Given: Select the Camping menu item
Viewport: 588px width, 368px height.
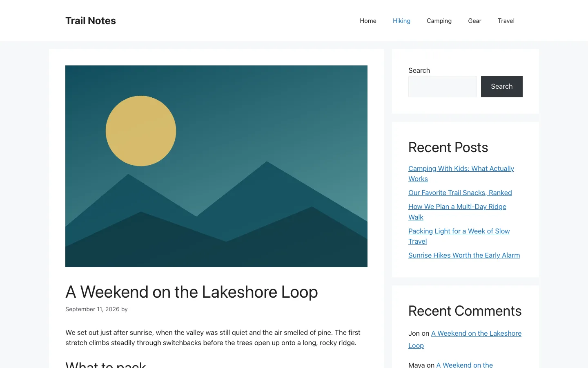Looking at the screenshot, I should 439,21.
